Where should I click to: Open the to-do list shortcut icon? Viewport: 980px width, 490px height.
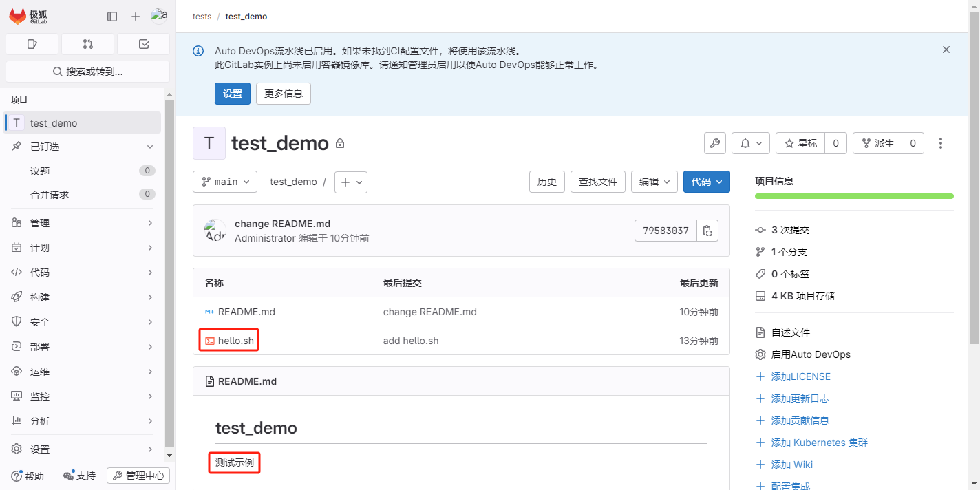tap(143, 44)
